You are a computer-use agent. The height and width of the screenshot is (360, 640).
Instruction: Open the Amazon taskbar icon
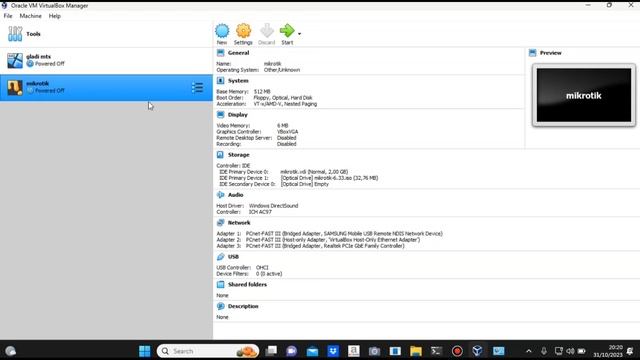[x=353, y=351]
